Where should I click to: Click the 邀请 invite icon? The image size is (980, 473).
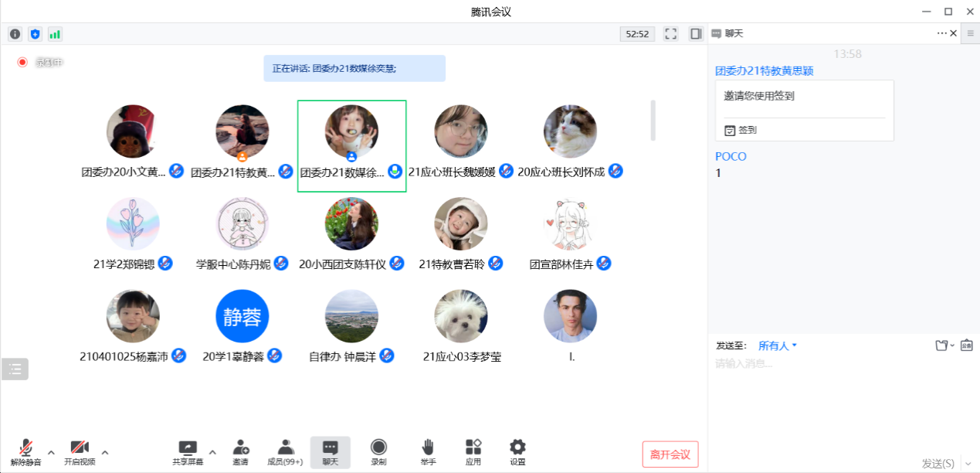coord(240,452)
